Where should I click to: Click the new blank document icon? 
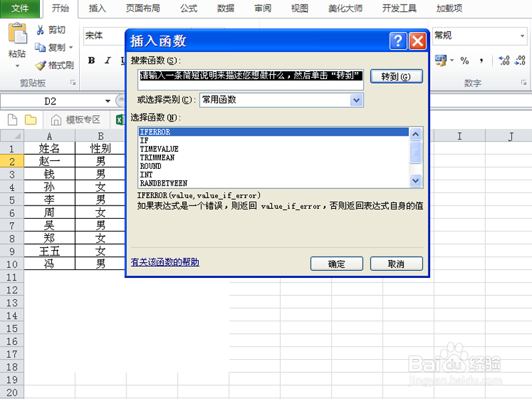pyautogui.click(x=13, y=120)
